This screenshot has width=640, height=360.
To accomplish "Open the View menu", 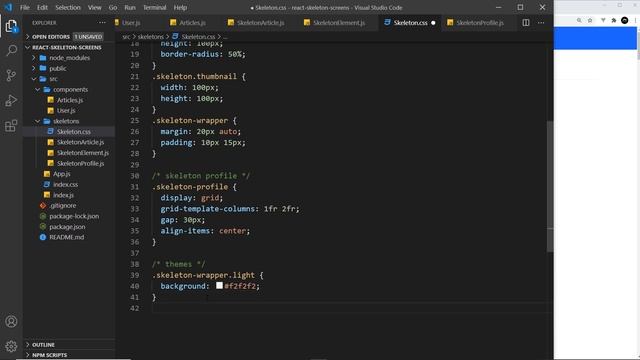I will (94, 7).
